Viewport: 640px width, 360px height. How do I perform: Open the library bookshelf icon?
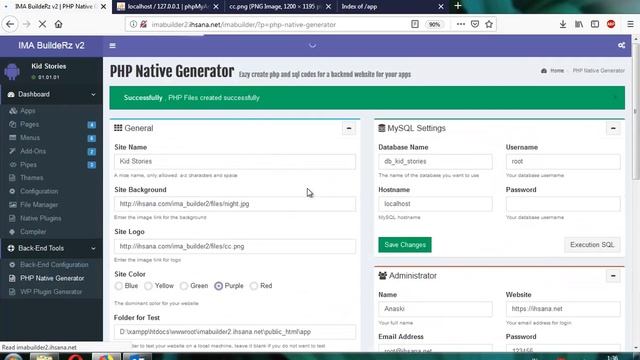(x=579, y=24)
